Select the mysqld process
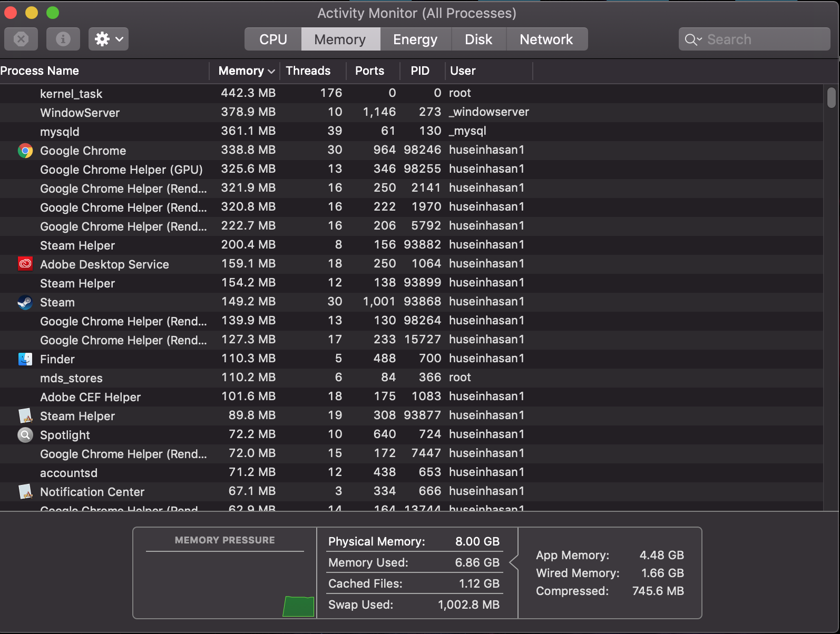The image size is (840, 634). pyautogui.click(x=411, y=131)
